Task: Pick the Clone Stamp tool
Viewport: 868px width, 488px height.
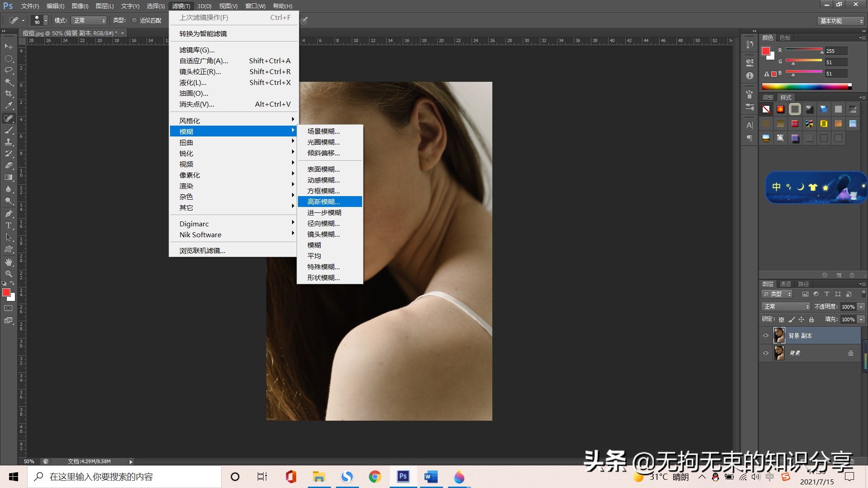Action: pos(8,142)
